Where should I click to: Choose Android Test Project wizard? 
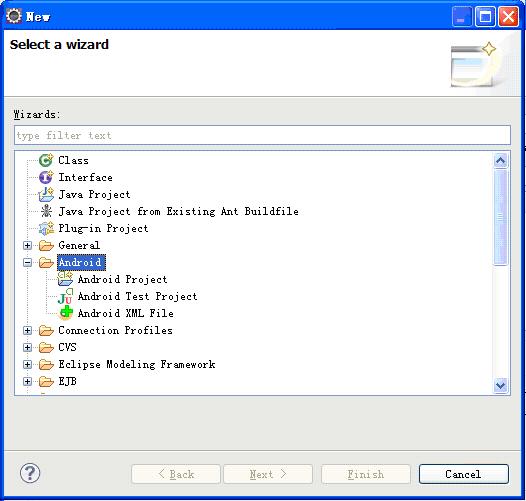click(x=138, y=296)
